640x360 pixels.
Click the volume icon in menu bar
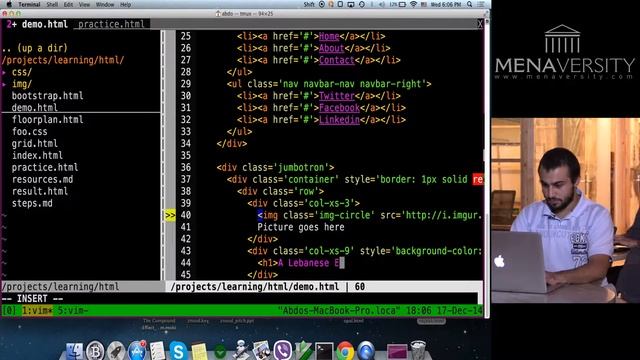tap(382, 4)
